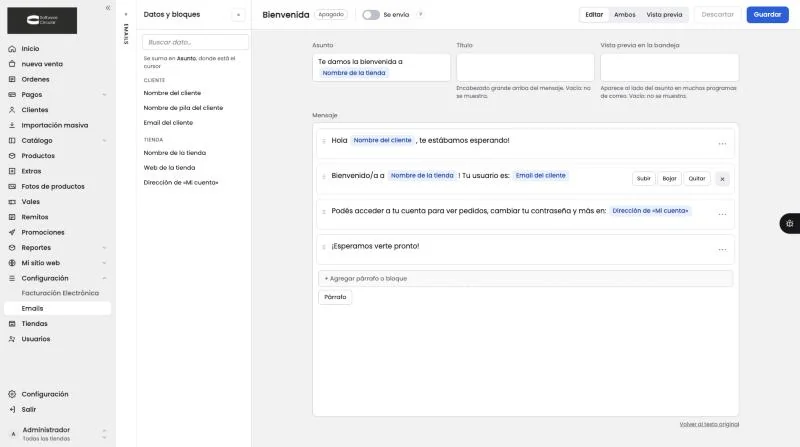800x447 pixels.
Task: Close the actions on the Bienvenido/a paragraph
Action: (722, 179)
